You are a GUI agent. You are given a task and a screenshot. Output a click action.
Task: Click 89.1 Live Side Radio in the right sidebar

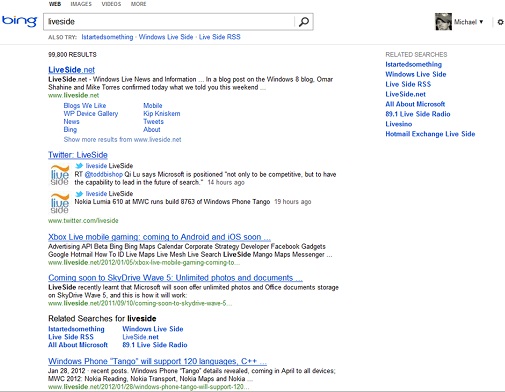[418, 114]
